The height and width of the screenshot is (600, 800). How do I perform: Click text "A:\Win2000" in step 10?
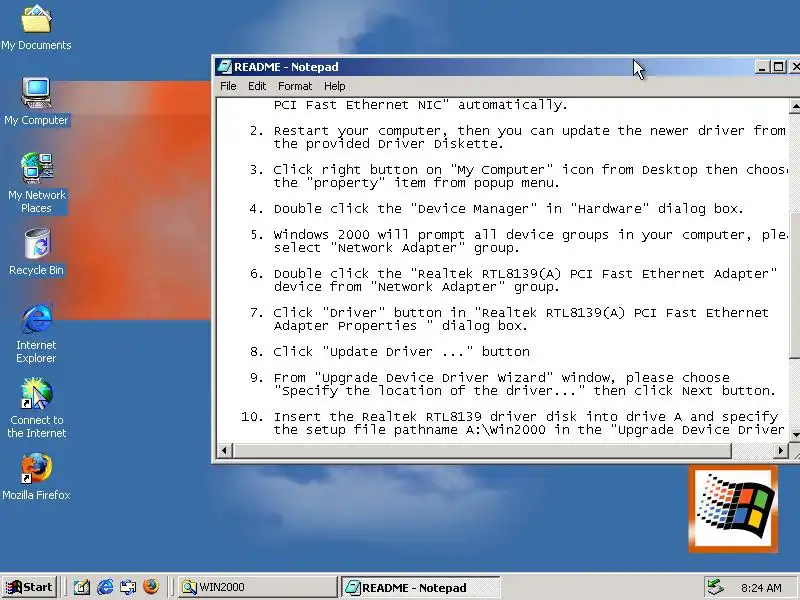(506, 430)
